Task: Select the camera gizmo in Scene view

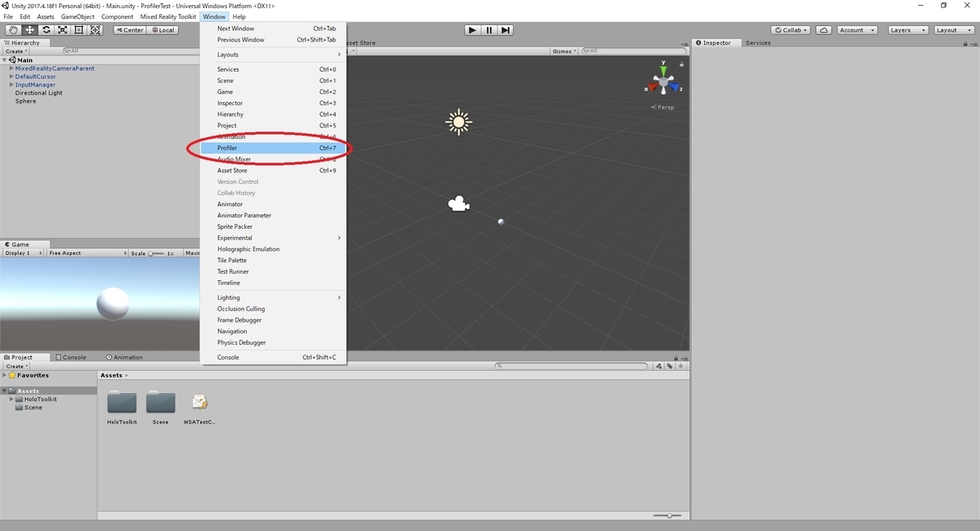Action: click(458, 204)
